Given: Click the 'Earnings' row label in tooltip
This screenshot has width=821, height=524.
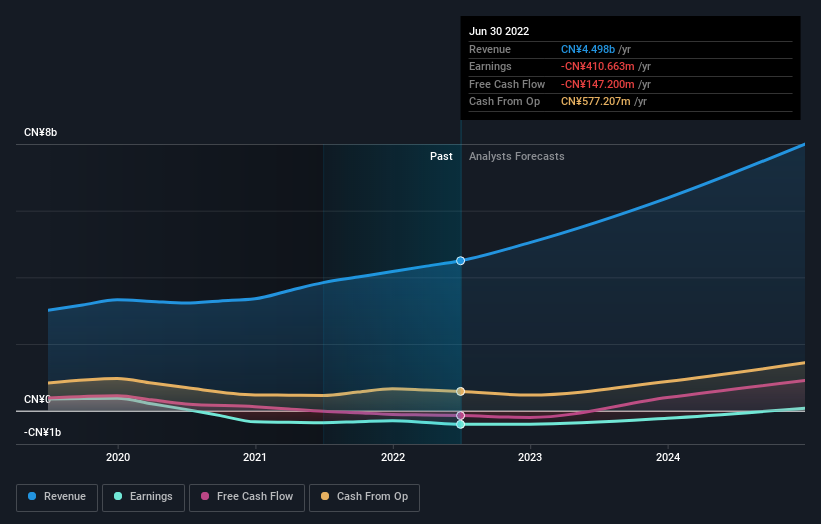Looking at the screenshot, I should [490, 66].
